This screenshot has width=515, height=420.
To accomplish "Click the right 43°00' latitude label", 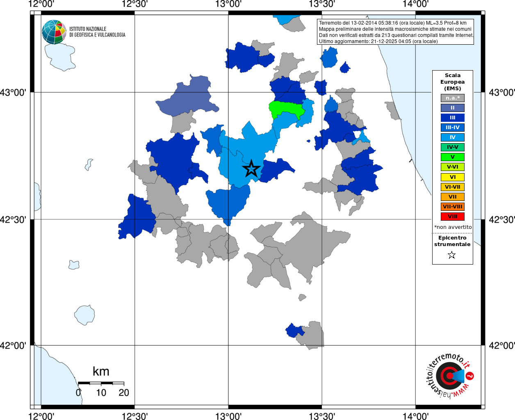I will pos(501,93).
